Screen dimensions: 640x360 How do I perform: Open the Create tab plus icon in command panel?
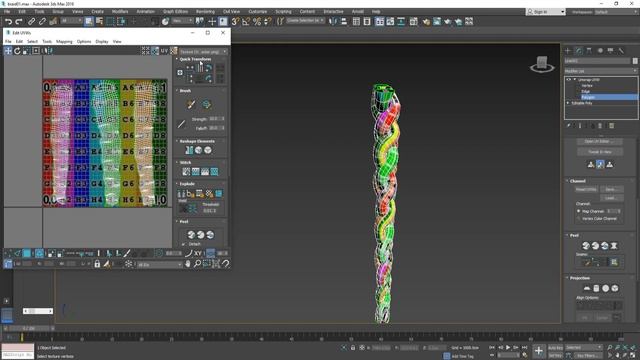pyautogui.click(x=568, y=51)
